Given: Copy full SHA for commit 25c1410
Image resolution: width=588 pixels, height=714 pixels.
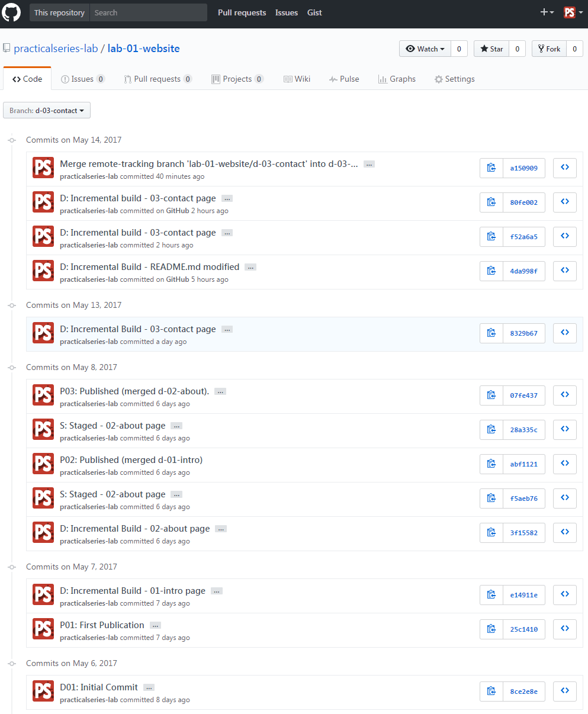Looking at the screenshot, I should pos(491,629).
